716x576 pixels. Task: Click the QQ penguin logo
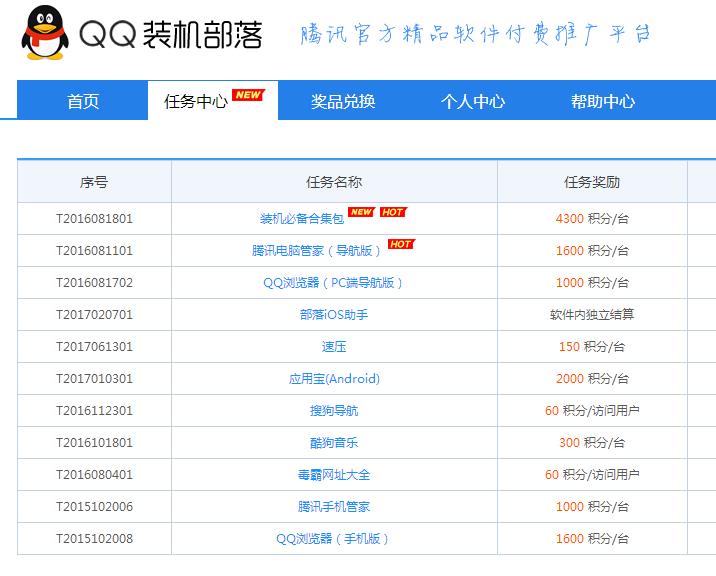45,33
